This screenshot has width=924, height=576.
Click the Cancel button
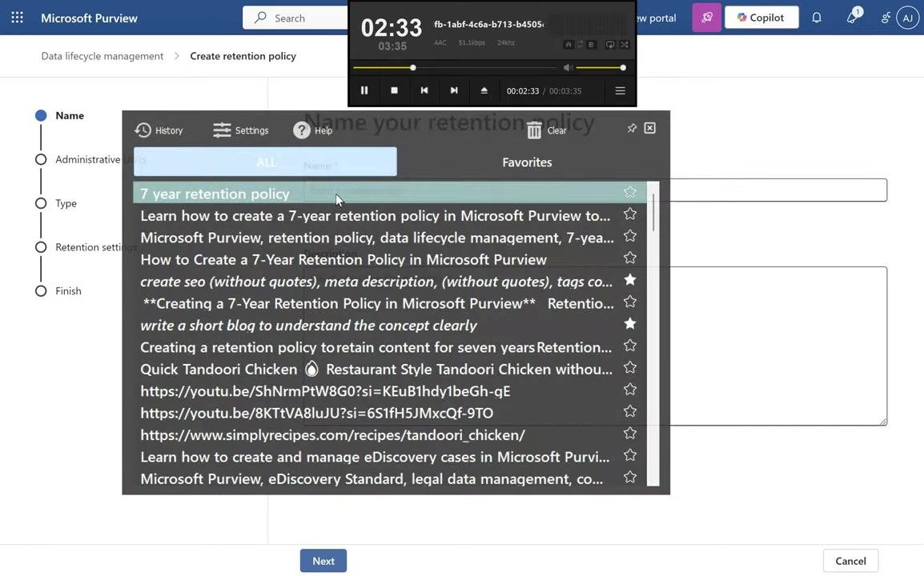pos(850,562)
